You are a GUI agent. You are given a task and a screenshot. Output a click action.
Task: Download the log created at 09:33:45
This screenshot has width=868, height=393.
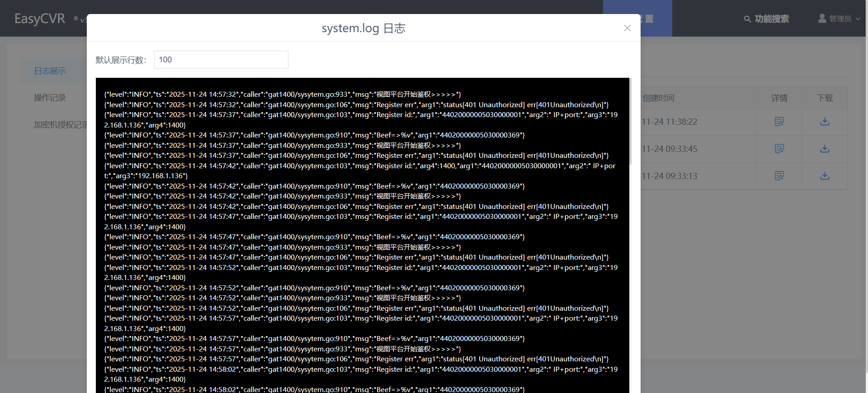tap(825, 149)
